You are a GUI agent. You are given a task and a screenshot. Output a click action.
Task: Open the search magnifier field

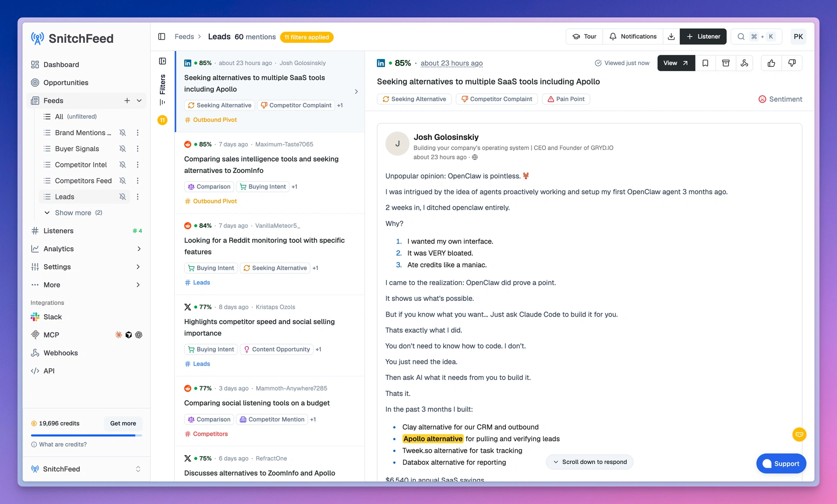click(x=756, y=37)
